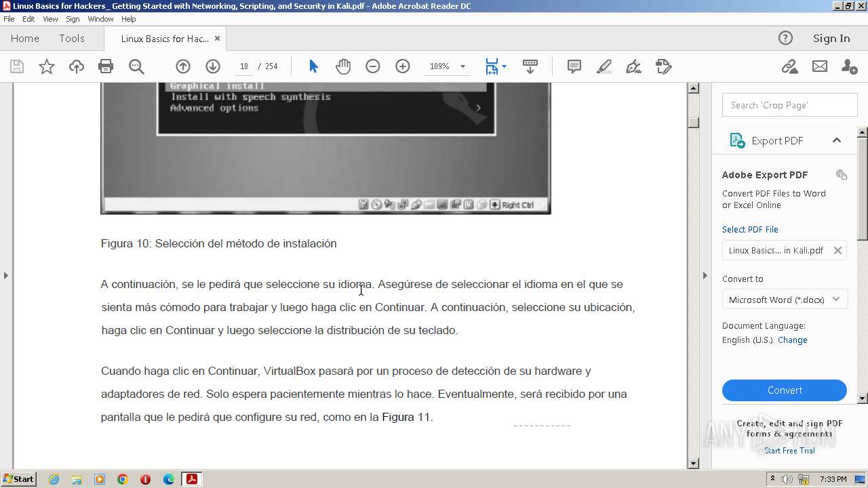Click the copy icon next to Adobe Export PDF

click(x=842, y=175)
